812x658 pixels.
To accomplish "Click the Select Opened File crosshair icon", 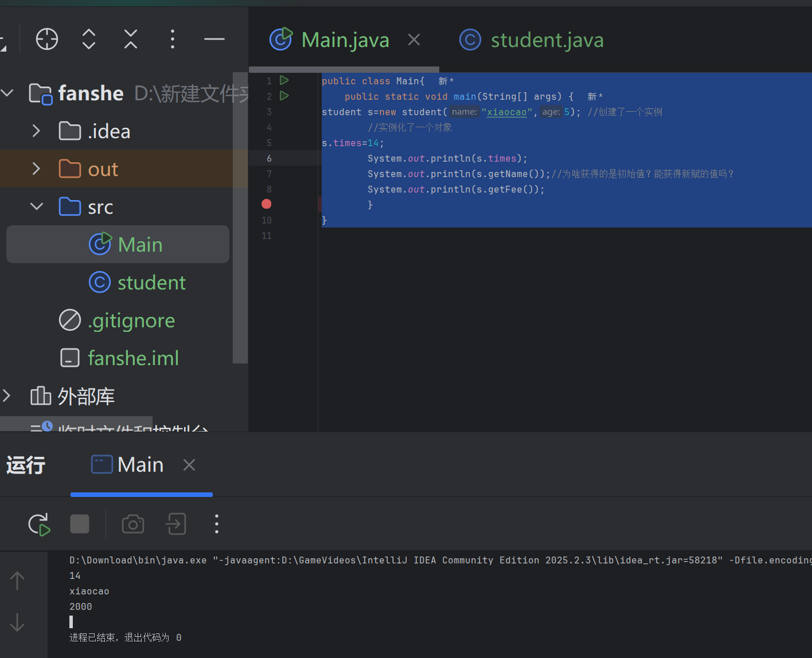I will (47, 39).
